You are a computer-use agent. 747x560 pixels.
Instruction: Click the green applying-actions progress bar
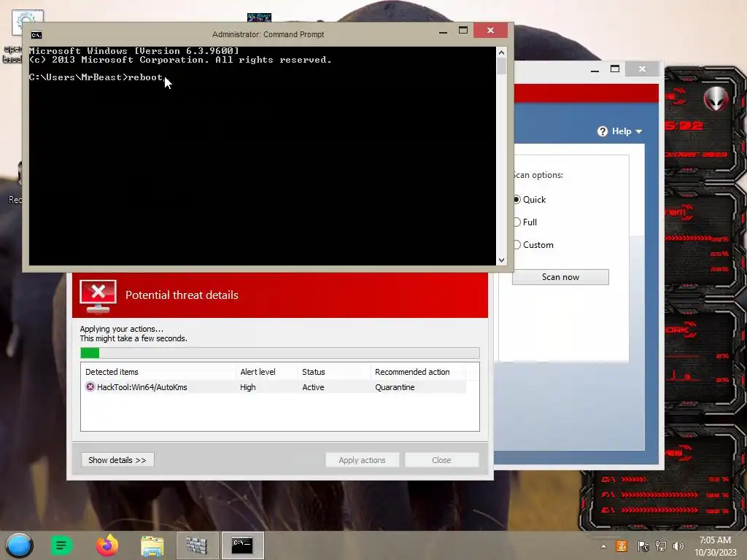[x=280, y=353]
